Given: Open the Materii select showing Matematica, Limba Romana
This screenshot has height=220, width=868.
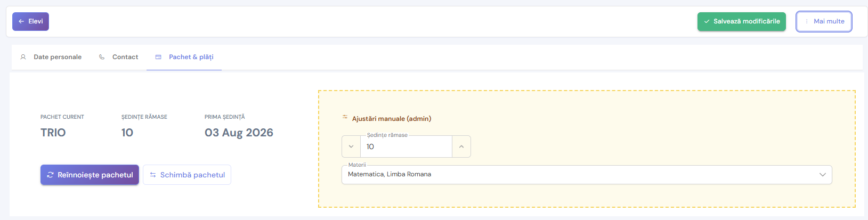Looking at the screenshot, I should 587,175.
